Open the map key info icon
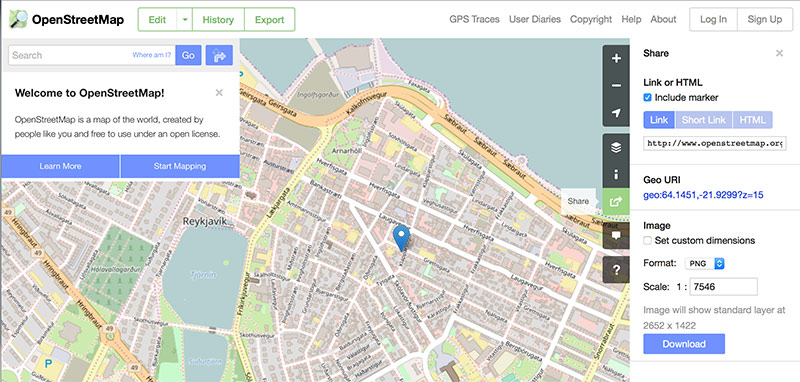Screen dimensions: 800x382 click(616, 174)
